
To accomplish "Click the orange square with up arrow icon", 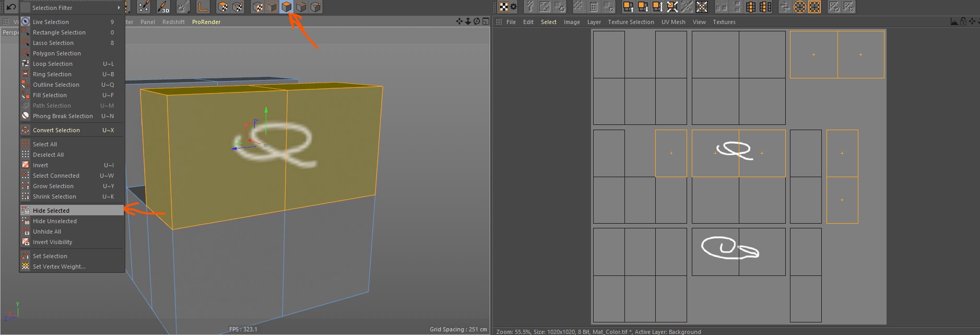I will (629, 7).
